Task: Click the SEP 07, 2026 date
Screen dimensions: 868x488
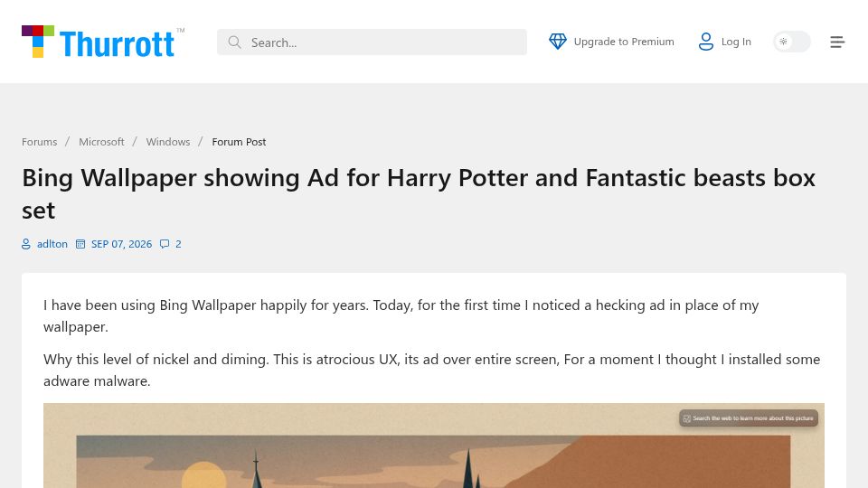Action: click(121, 244)
